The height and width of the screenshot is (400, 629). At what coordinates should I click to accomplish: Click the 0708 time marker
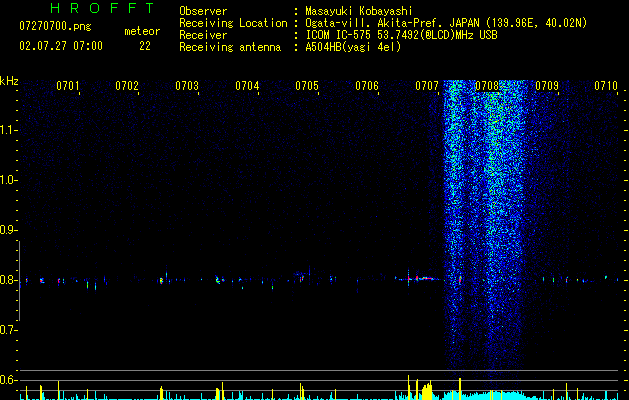tap(487, 86)
